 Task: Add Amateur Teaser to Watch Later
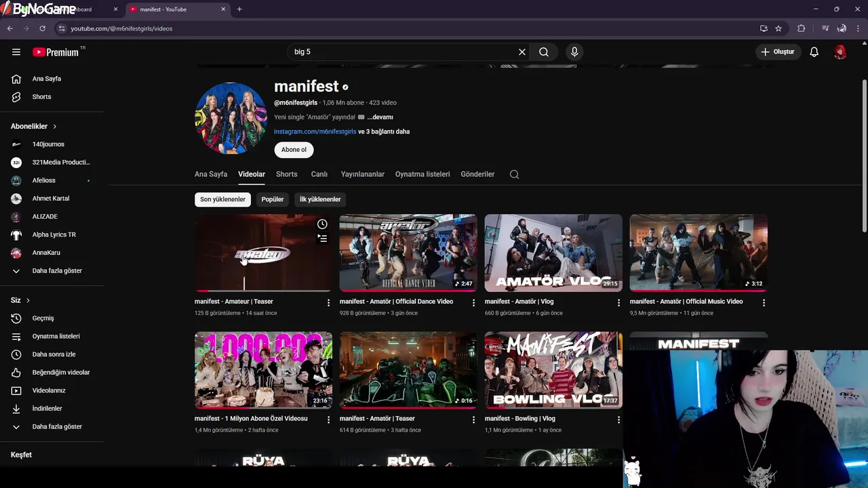pyautogui.click(x=322, y=224)
